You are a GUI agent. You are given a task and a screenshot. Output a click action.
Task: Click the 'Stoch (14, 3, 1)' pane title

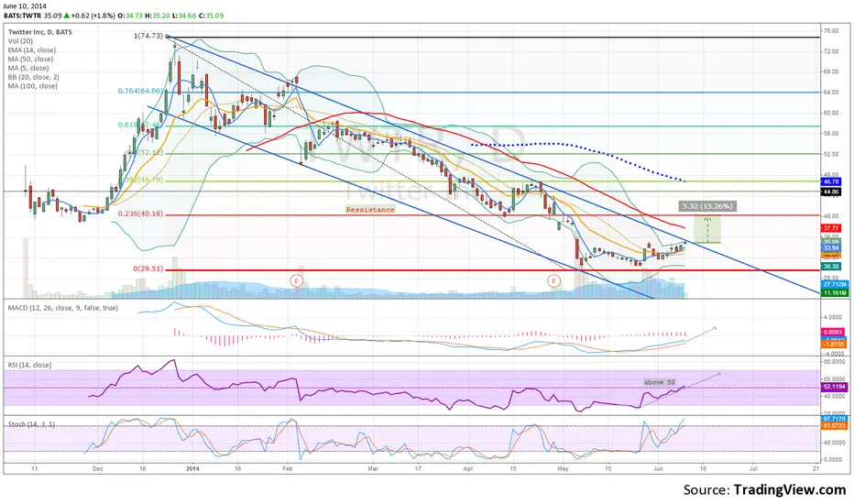[x=31, y=424]
